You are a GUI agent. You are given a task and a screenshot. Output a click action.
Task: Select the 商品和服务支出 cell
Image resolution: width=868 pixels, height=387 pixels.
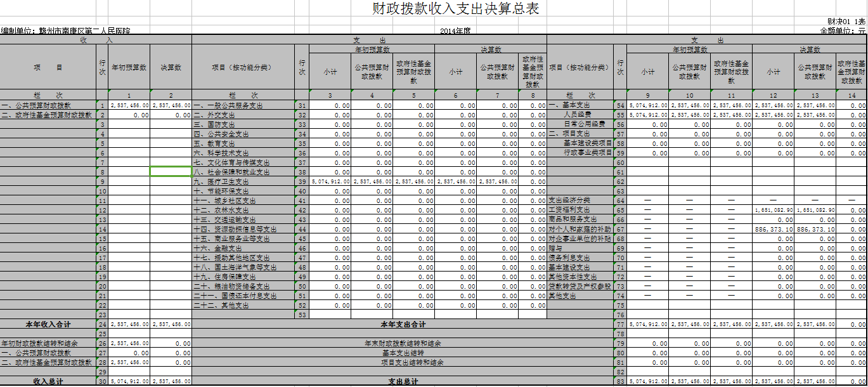coord(580,220)
